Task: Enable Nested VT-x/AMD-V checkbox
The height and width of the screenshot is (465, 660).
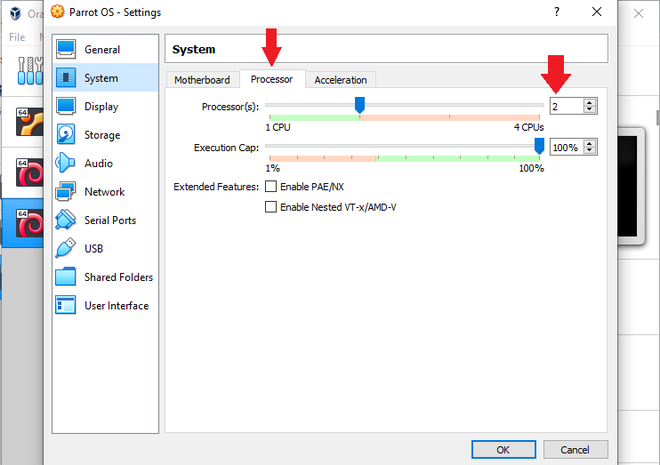Action: click(x=271, y=207)
